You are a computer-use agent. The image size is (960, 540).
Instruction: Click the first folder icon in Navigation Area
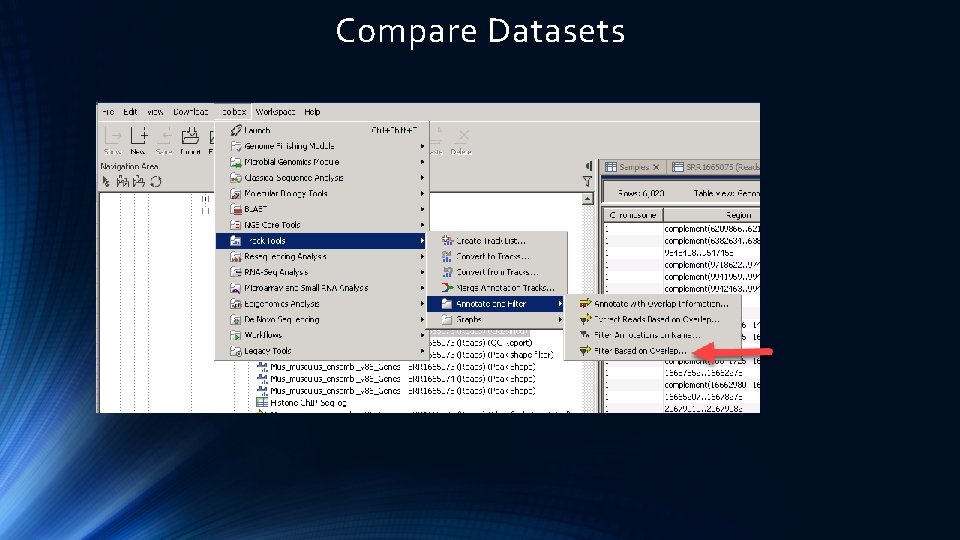[122, 181]
